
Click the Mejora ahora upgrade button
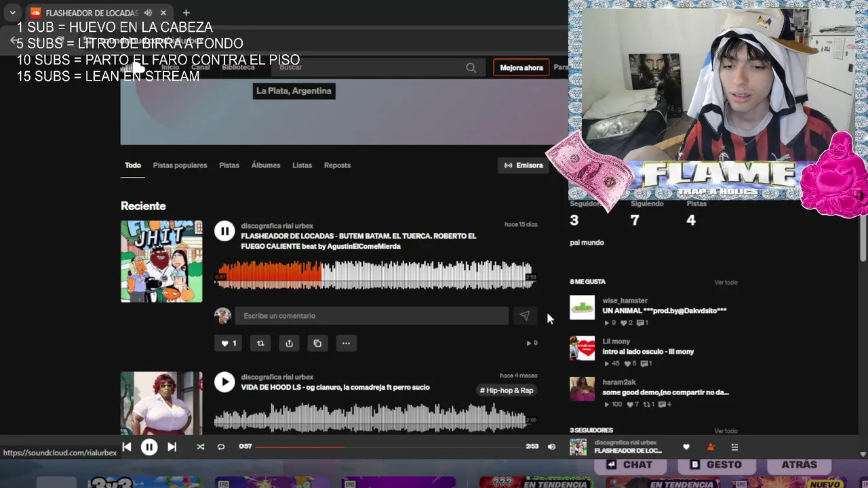[521, 68]
